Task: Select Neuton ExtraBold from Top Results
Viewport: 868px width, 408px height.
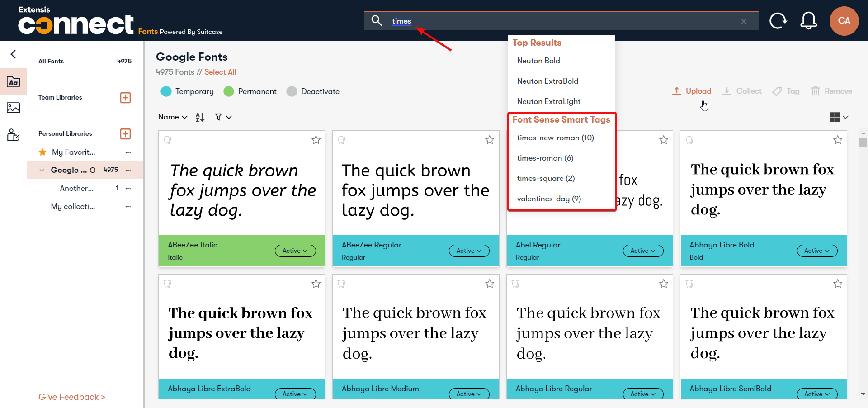Action: [547, 81]
